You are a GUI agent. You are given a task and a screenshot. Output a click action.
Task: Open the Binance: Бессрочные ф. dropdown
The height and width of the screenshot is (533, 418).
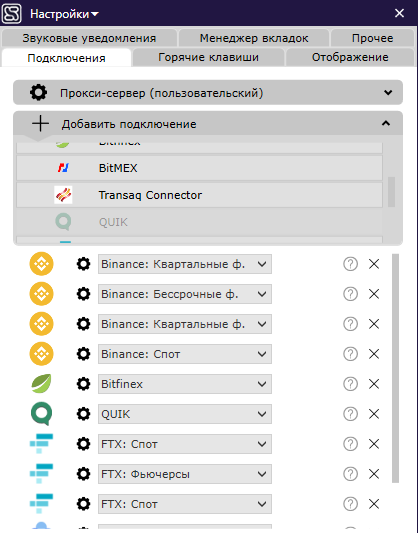point(185,294)
